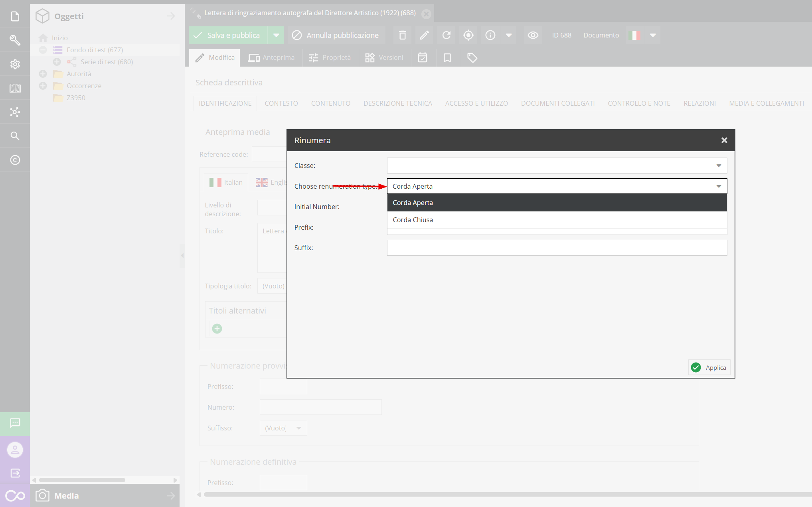The image size is (812, 507).
Task: Click the wrench tools sidebar icon
Action: [15, 40]
